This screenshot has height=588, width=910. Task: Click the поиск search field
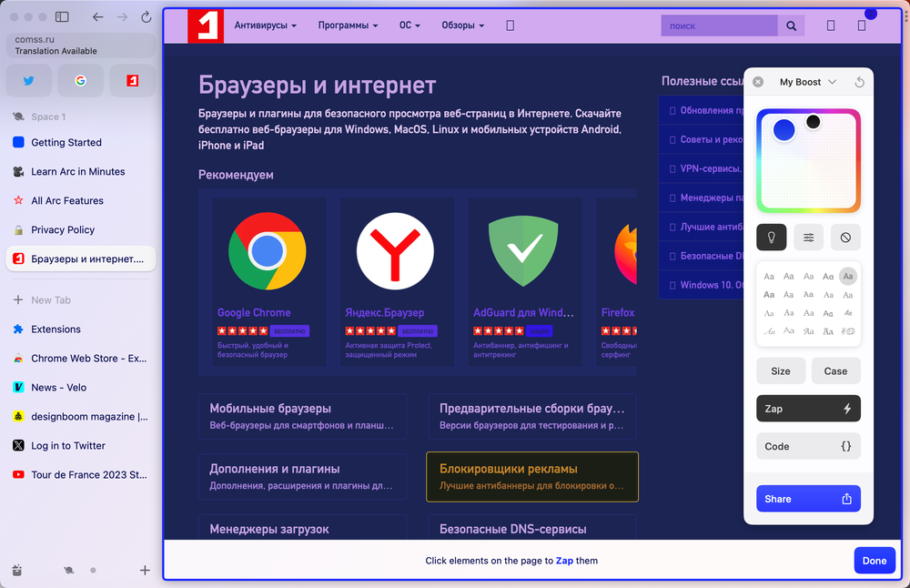tap(719, 25)
